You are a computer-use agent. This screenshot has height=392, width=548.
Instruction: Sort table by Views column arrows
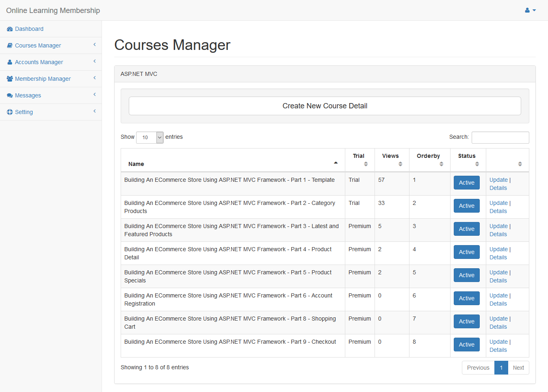click(401, 164)
